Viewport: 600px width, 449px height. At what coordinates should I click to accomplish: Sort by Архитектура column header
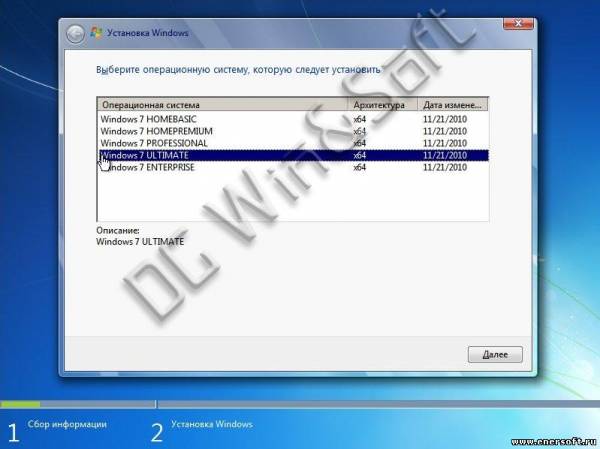click(382, 104)
